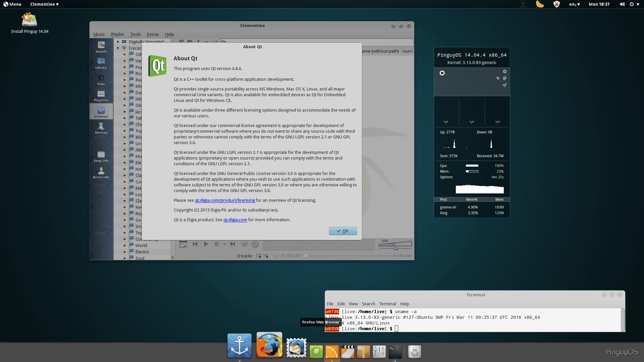Click the previous track button
644x362 pixels.
coord(195,244)
